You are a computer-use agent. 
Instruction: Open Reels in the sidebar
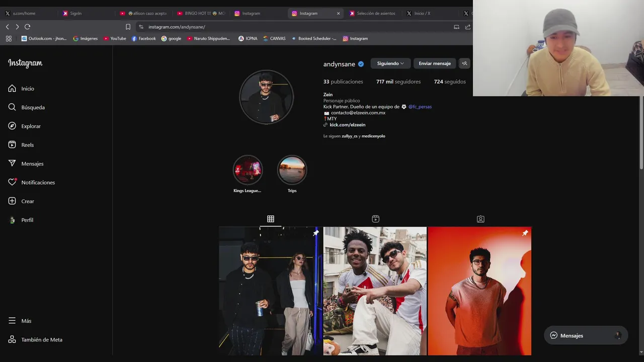click(x=21, y=145)
